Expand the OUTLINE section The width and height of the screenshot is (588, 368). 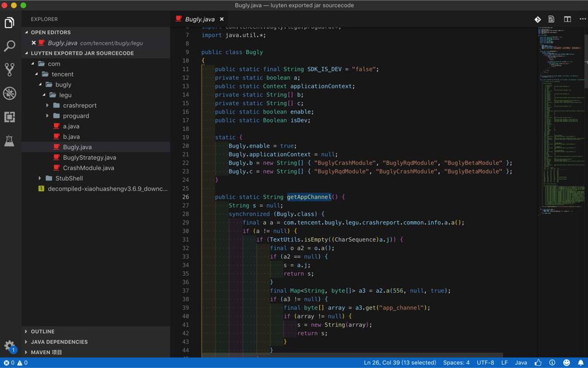pyautogui.click(x=42, y=332)
